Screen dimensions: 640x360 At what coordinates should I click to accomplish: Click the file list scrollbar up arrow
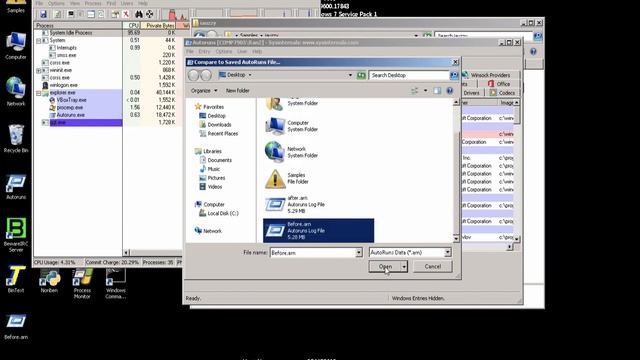click(456, 102)
